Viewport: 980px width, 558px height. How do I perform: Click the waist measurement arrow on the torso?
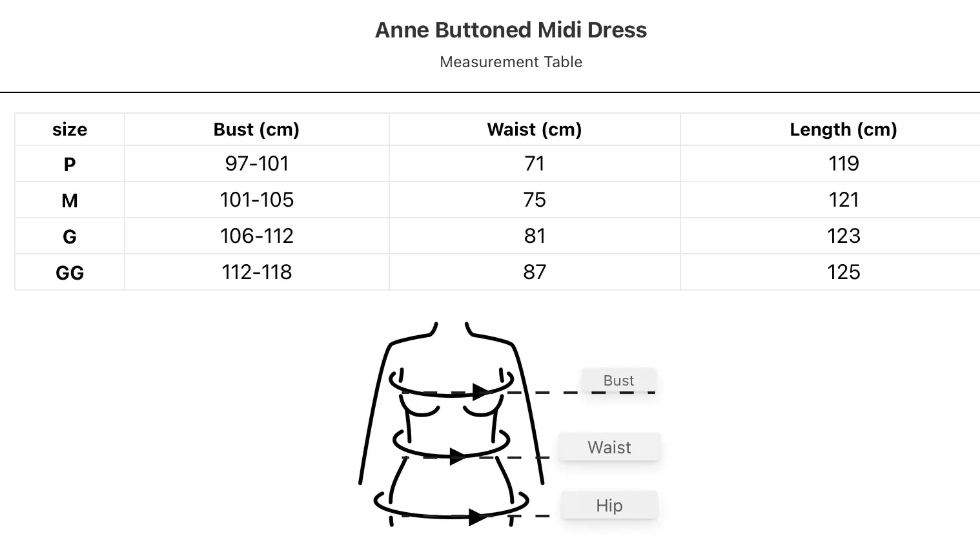(457, 456)
